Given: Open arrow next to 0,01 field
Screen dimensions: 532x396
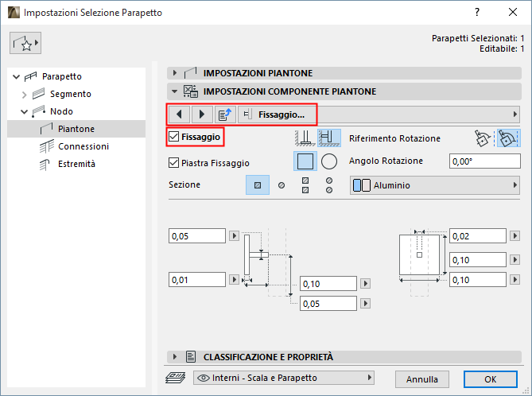Looking at the screenshot, I should [234, 280].
